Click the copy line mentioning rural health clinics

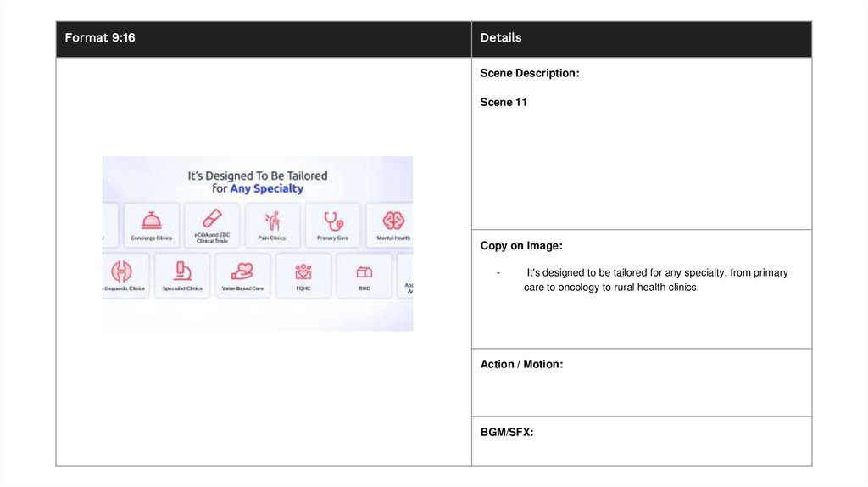(x=611, y=287)
